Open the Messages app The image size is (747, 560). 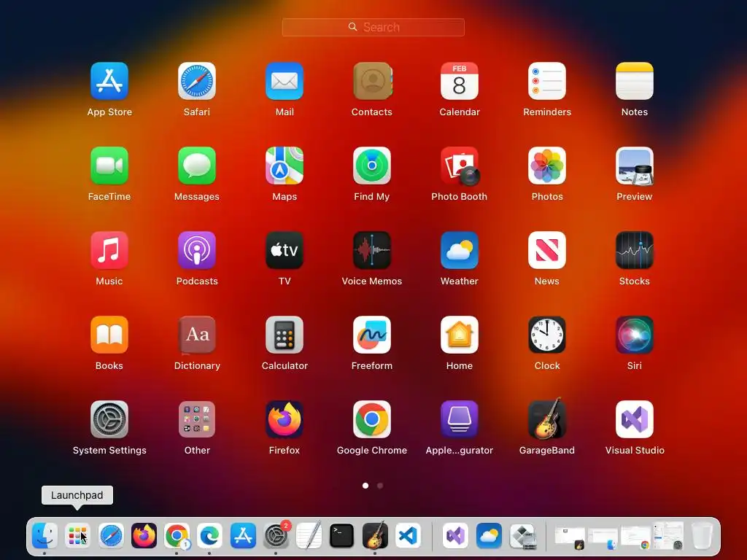[197, 166]
